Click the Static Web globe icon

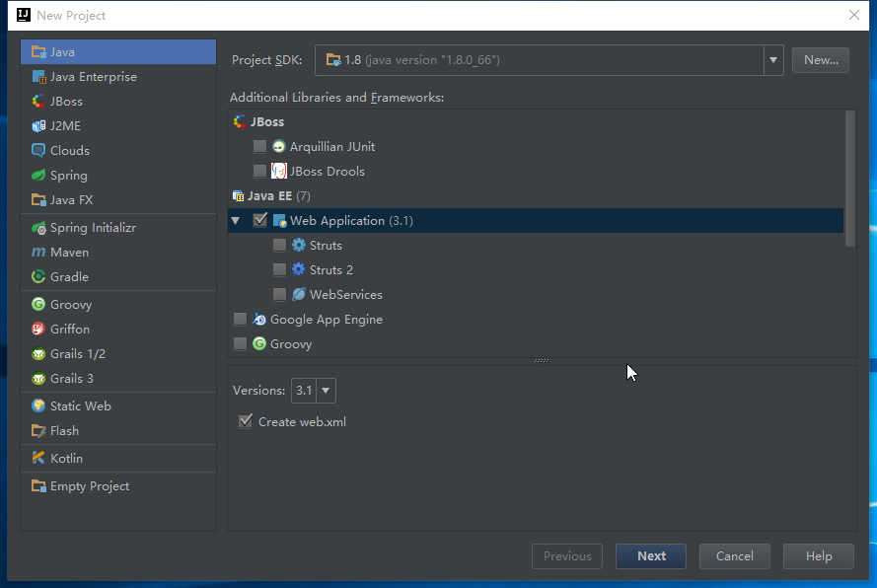tap(38, 406)
